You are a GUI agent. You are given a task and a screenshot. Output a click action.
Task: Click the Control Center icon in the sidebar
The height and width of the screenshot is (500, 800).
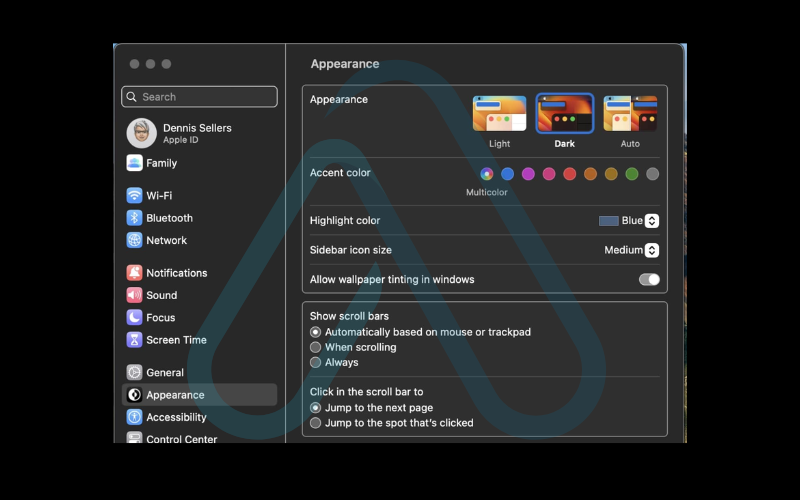[134, 438]
